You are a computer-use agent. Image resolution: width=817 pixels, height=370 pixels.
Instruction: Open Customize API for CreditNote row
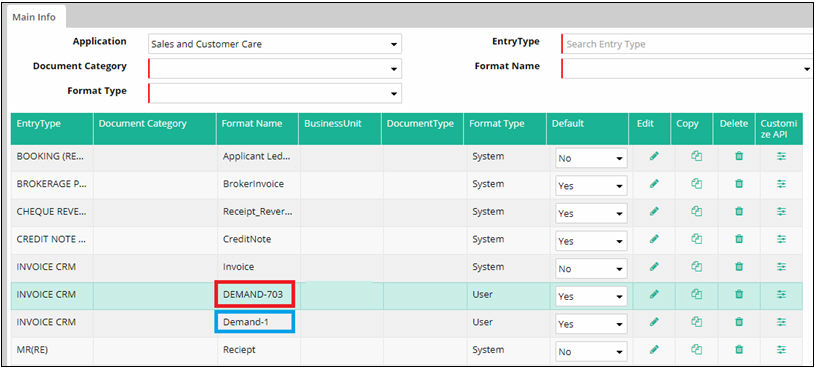click(x=781, y=239)
